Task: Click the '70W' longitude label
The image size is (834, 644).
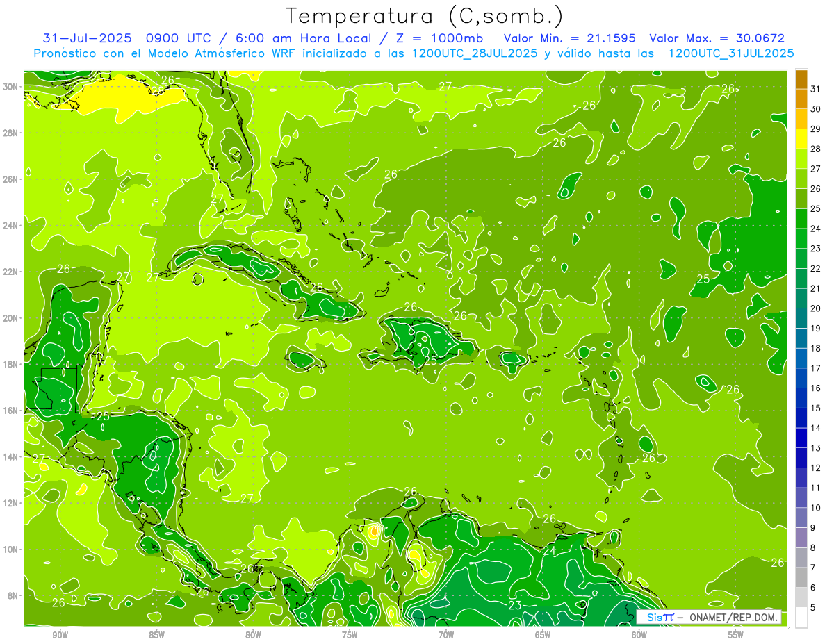Action: coord(446,635)
